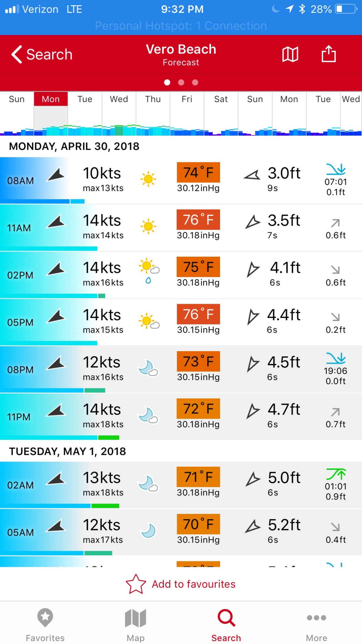This screenshot has height=644, width=362.
Task: Open the map view icon in header
Action: tap(290, 54)
